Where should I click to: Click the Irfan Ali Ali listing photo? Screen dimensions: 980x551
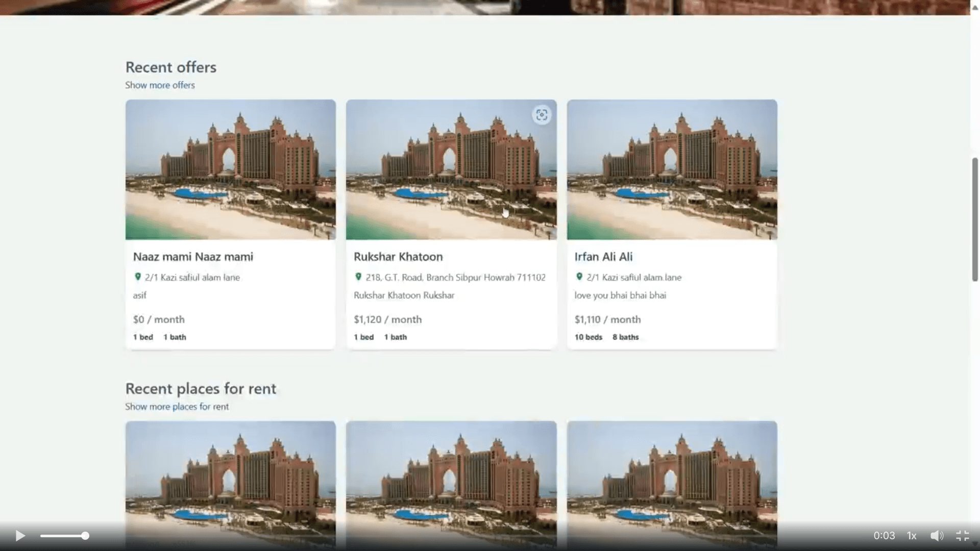672,169
